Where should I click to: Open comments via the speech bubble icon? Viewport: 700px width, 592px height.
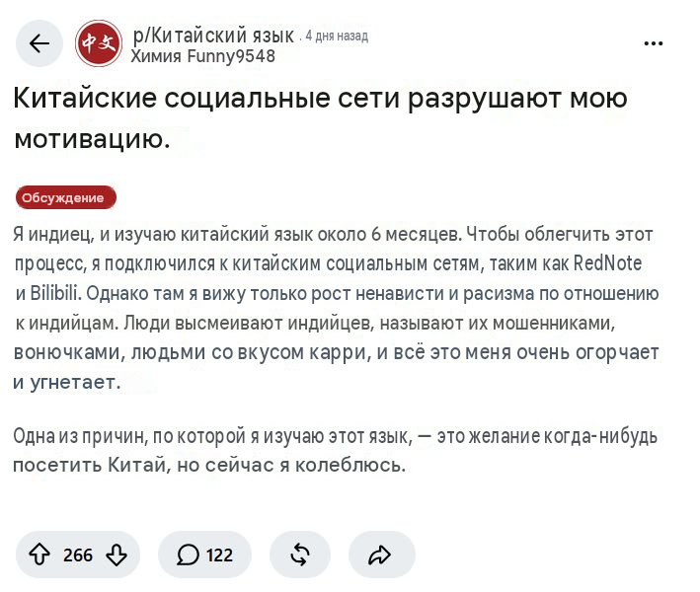click(x=188, y=555)
